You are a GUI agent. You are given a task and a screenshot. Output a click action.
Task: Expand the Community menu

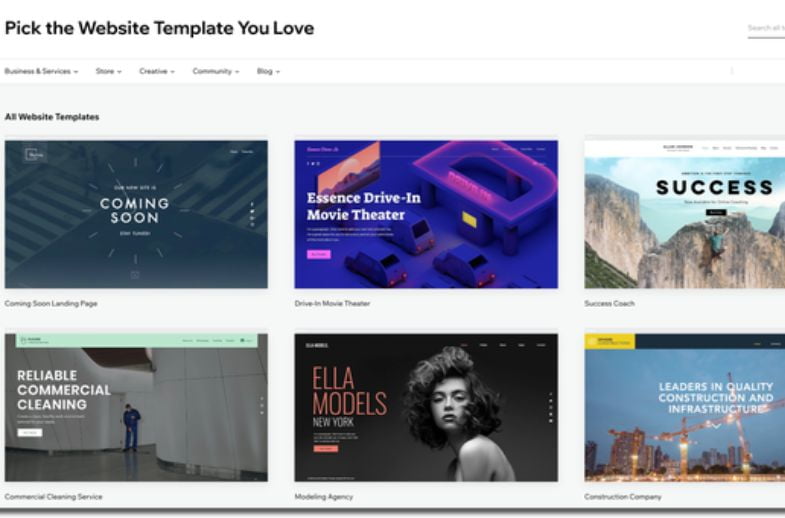coord(216,72)
